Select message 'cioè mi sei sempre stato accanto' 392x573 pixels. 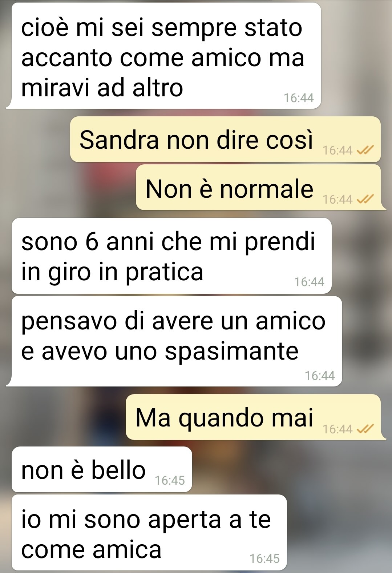tap(163, 56)
